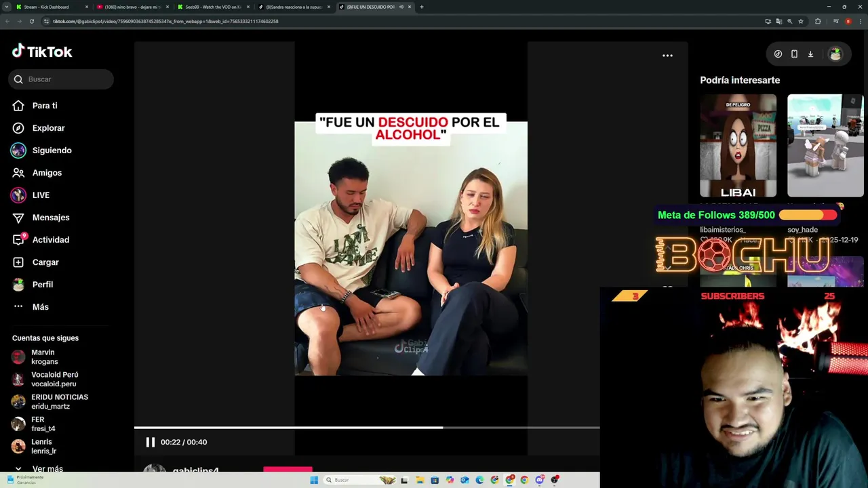Bookmark this page with star icon
This screenshot has width=868, height=488.
tap(801, 21)
